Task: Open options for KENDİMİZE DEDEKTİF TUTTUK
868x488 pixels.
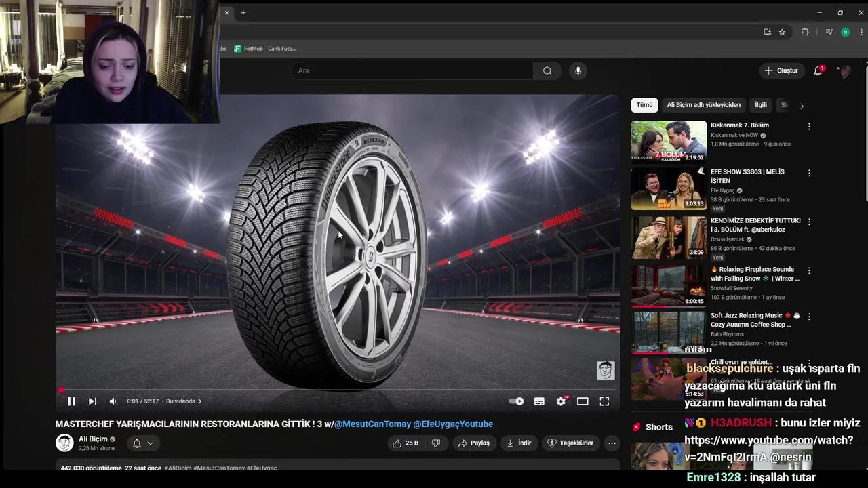Action: point(808,222)
